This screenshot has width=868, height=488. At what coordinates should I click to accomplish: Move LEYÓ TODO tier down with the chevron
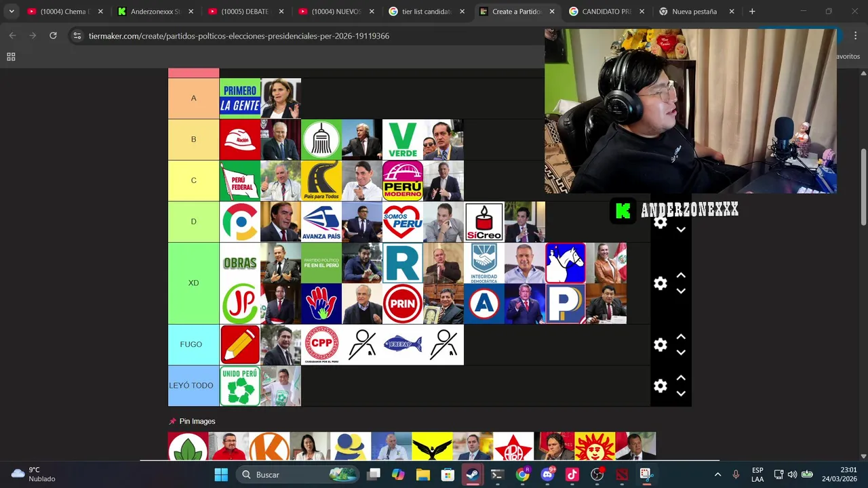[x=681, y=394]
